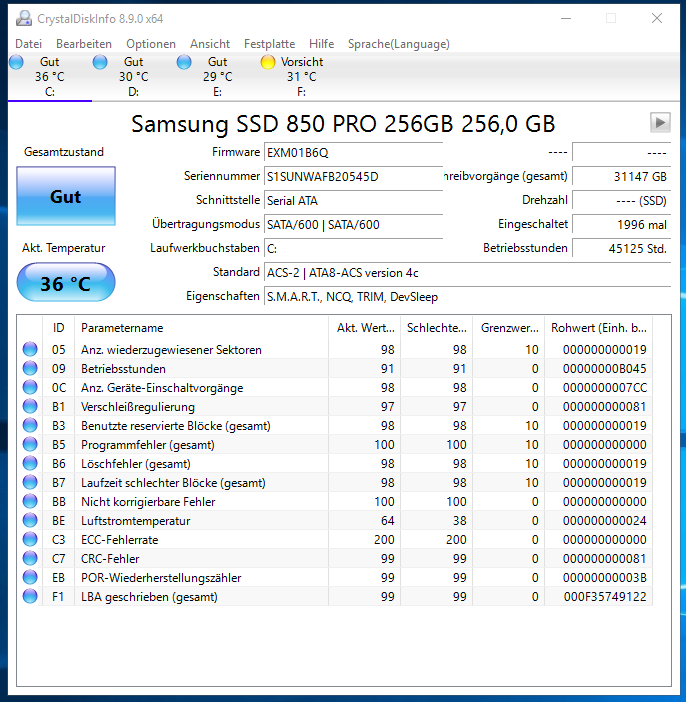Select row Laufzeit schlechter Blöcke (gesamt)
686x702 pixels.
(x=334, y=482)
